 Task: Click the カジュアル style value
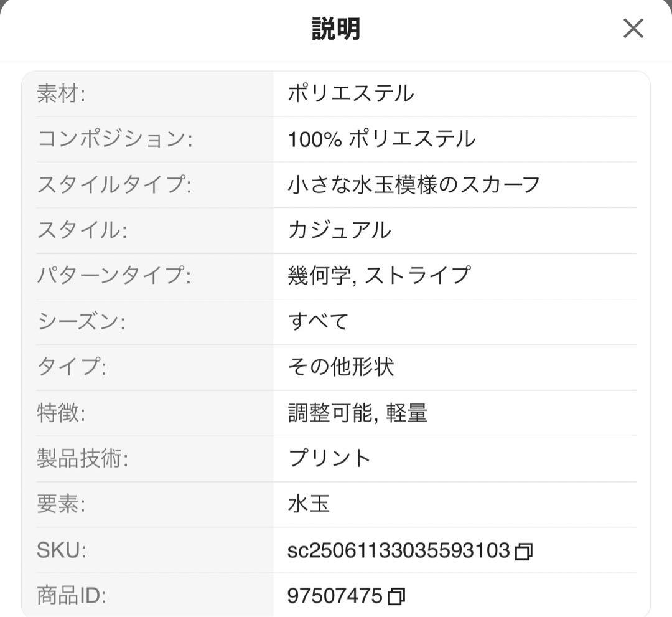pyautogui.click(x=340, y=230)
